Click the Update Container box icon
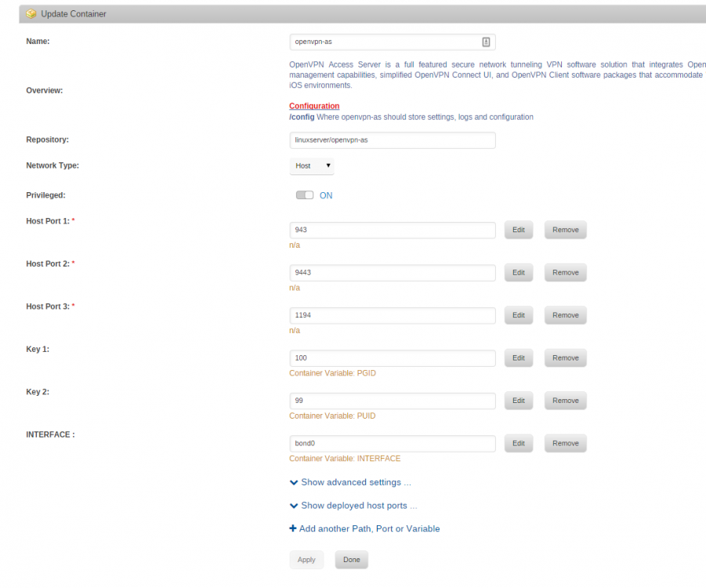This screenshot has width=706, height=588. coord(31,14)
